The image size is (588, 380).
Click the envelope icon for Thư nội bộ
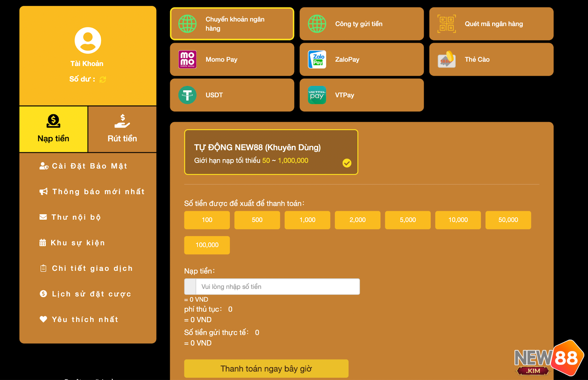pyautogui.click(x=43, y=217)
